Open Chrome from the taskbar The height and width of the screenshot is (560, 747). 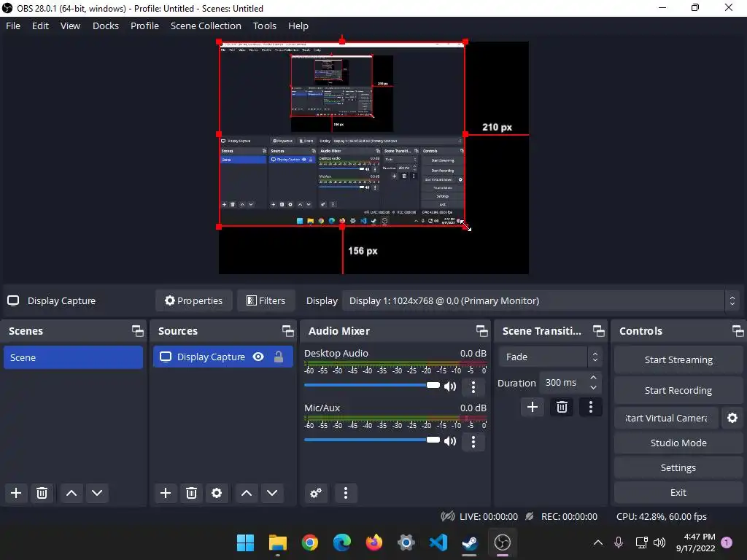[x=309, y=542]
